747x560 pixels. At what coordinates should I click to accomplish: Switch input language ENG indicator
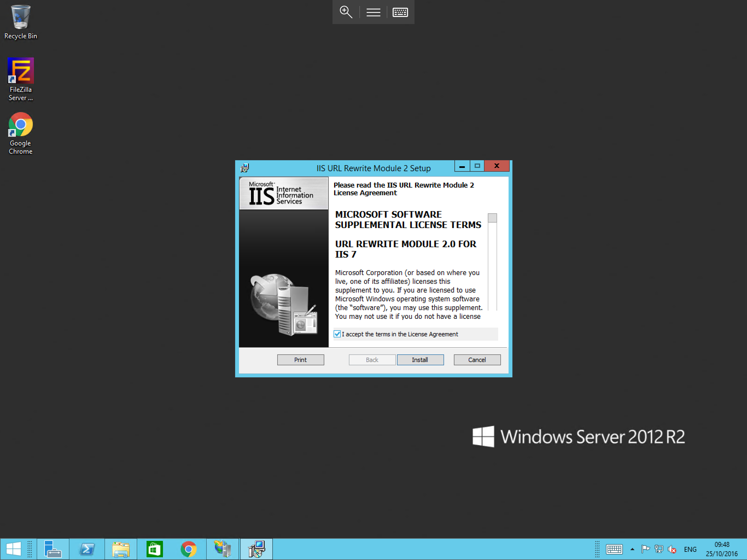690,549
